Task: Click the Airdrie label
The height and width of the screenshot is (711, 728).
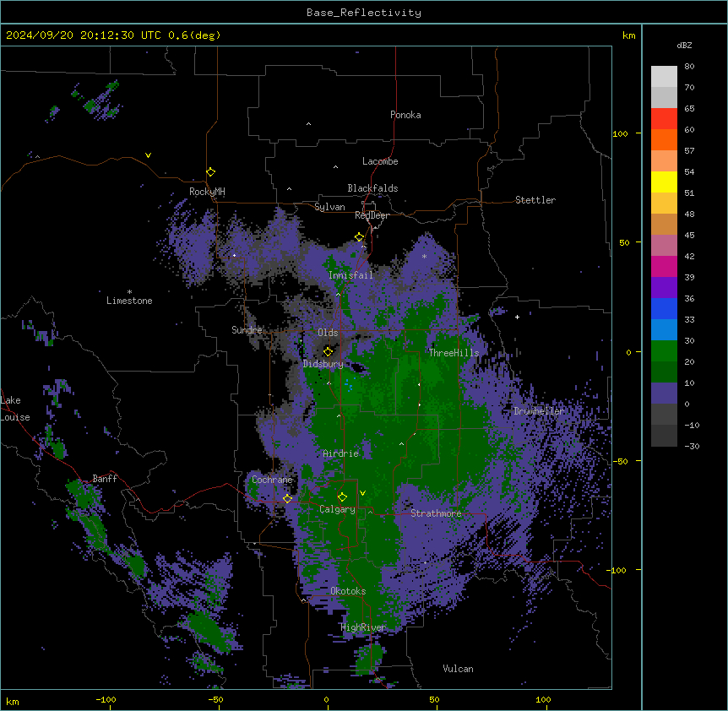Action: click(341, 453)
